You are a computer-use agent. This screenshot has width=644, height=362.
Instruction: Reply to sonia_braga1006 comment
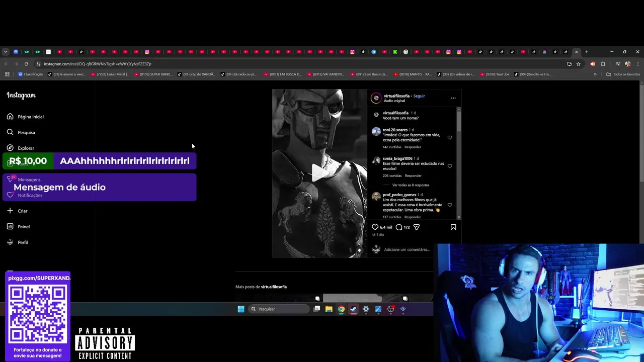413,175
